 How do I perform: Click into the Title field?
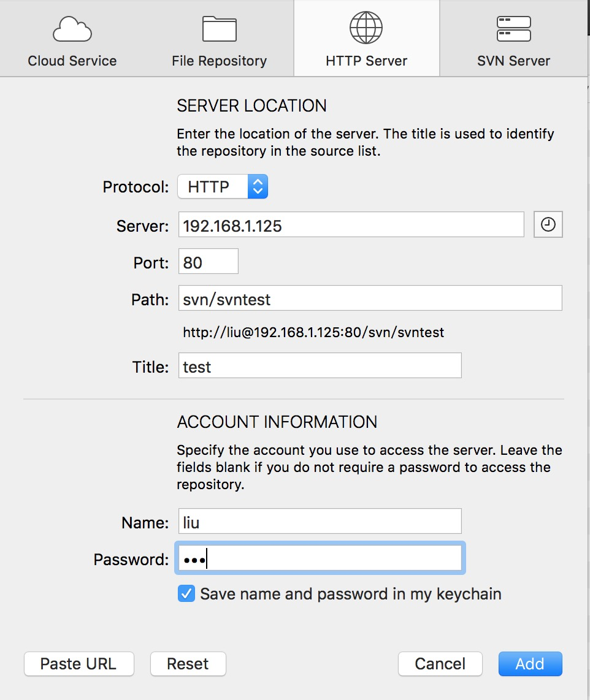(320, 365)
